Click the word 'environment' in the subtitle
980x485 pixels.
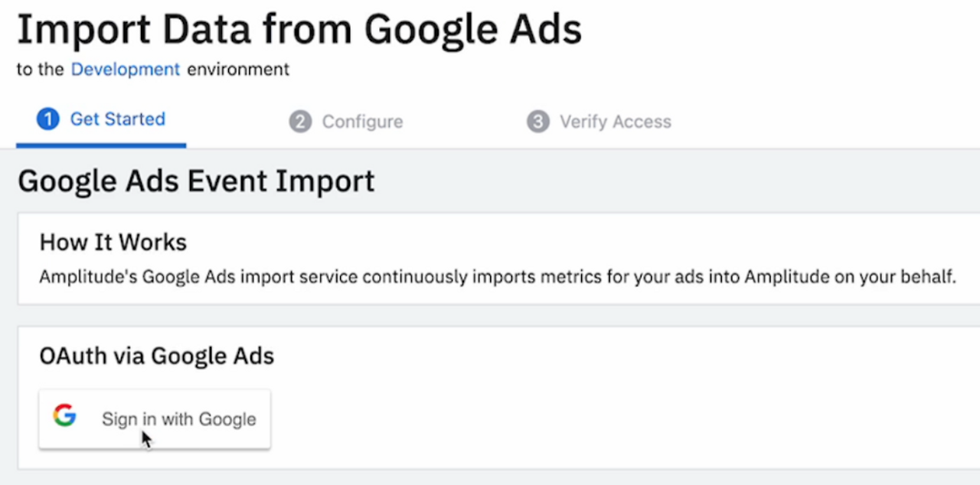click(238, 70)
